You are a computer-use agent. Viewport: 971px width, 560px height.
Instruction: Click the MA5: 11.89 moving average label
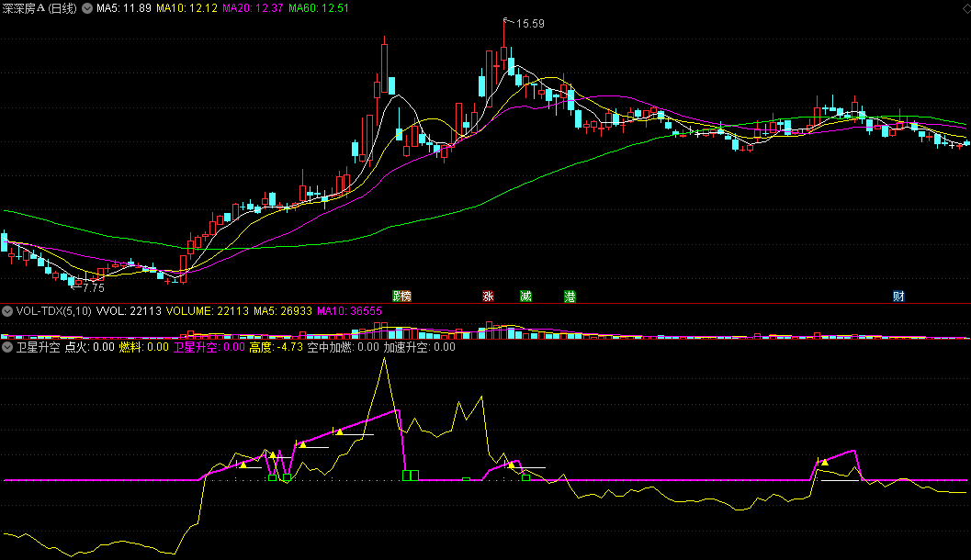coord(124,8)
